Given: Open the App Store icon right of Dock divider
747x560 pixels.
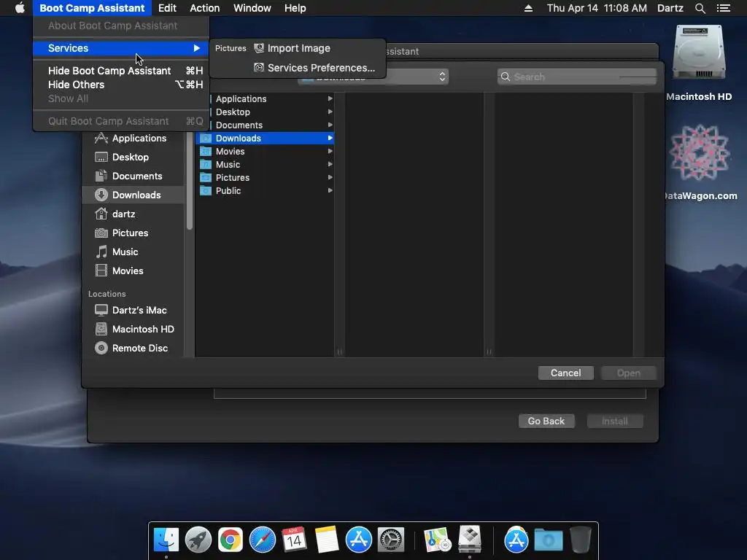Looking at the screenshot, I should click(516, 540).
